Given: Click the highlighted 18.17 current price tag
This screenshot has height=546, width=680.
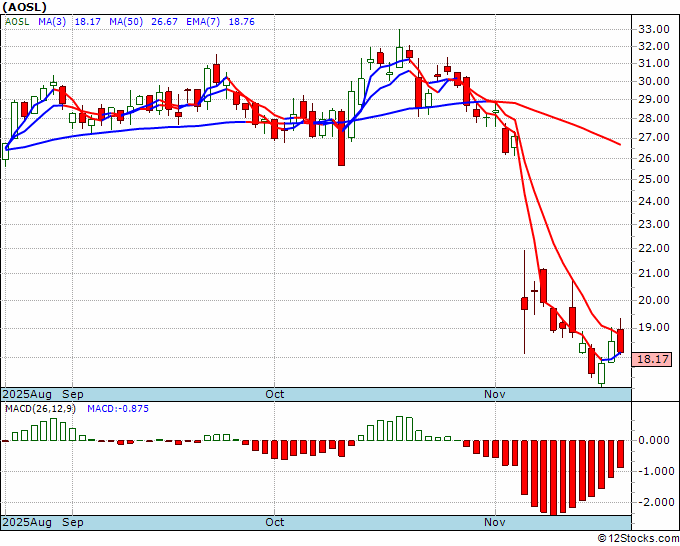Looking at the screenshot, I should (653, 359).
